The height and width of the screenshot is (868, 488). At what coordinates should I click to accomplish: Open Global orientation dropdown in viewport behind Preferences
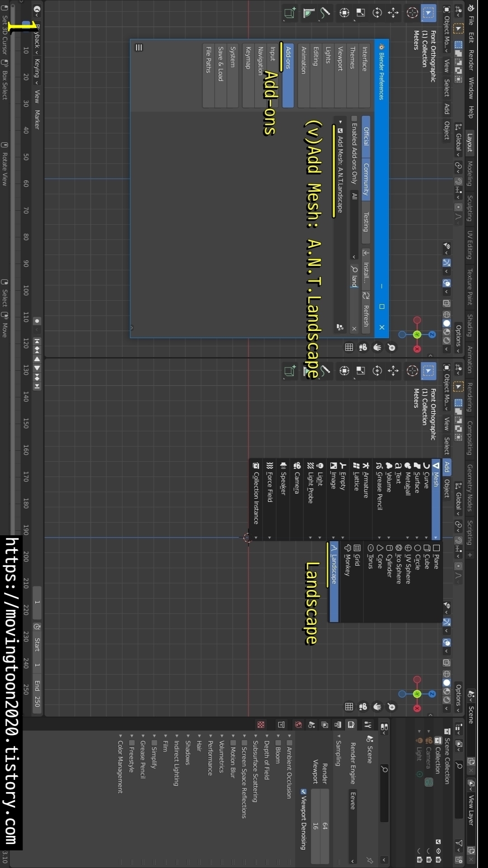tap(458, 140)
